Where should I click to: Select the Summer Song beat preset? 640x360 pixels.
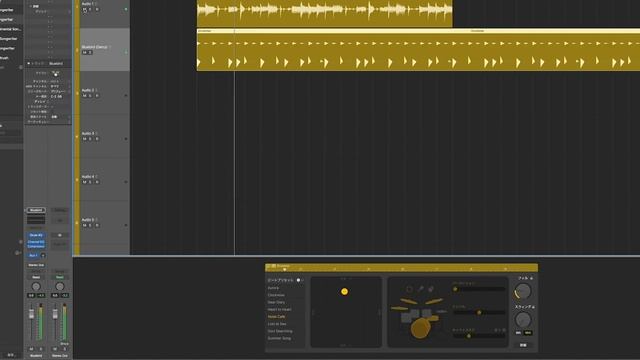[x=279, y=338]
